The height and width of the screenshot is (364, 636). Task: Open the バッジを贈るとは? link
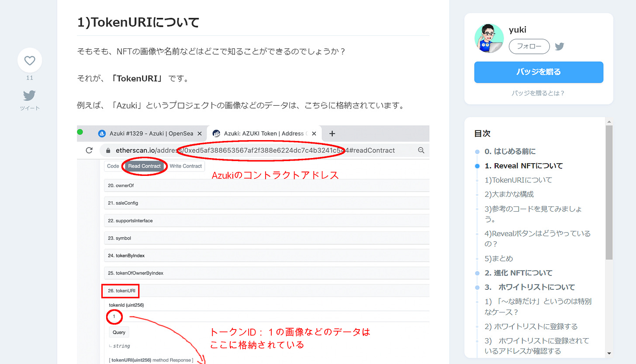point(539,93)
